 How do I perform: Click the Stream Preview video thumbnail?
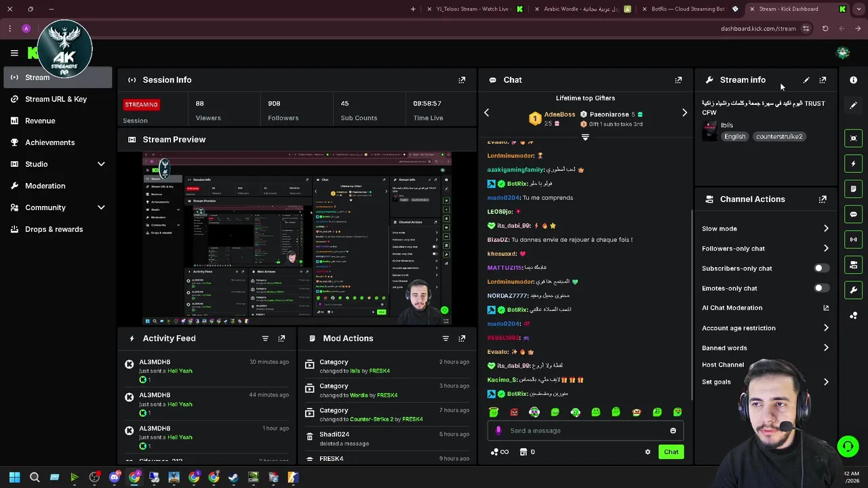click(x=297, y=239)
